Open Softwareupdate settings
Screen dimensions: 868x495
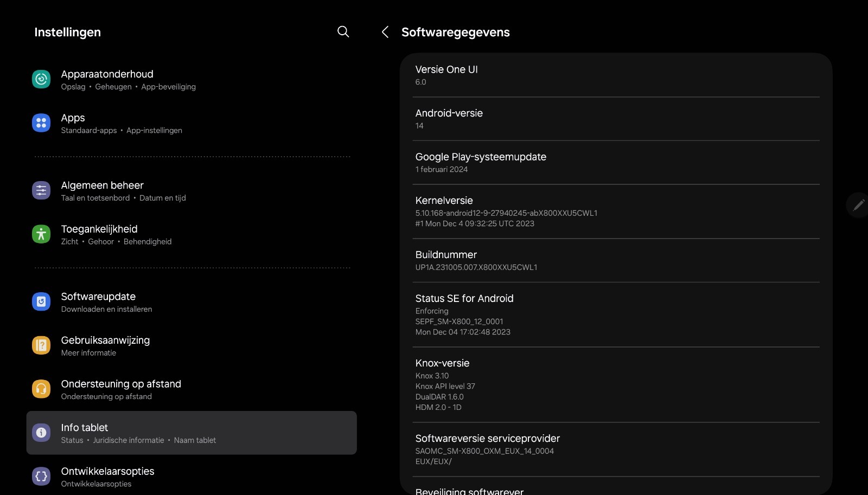192,301
